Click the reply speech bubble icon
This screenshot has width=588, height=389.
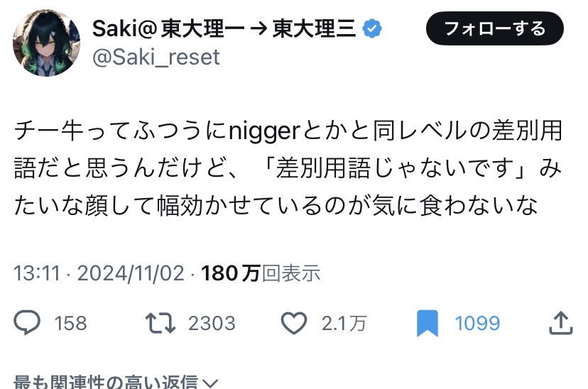coord(28,323)
